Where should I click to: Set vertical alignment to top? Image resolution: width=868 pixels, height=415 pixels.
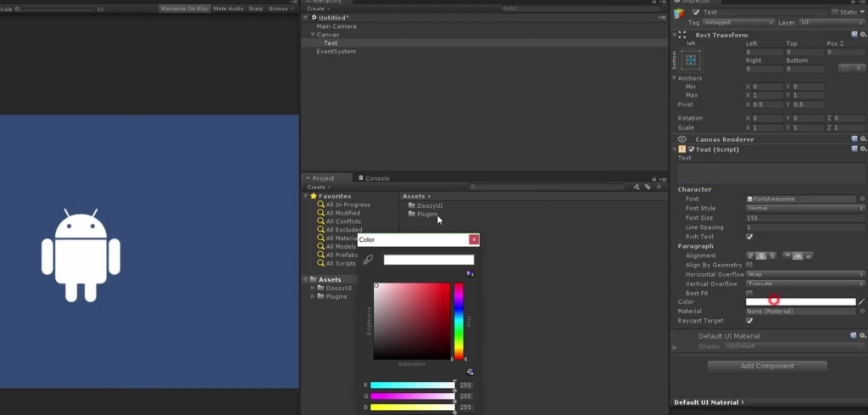787,256
